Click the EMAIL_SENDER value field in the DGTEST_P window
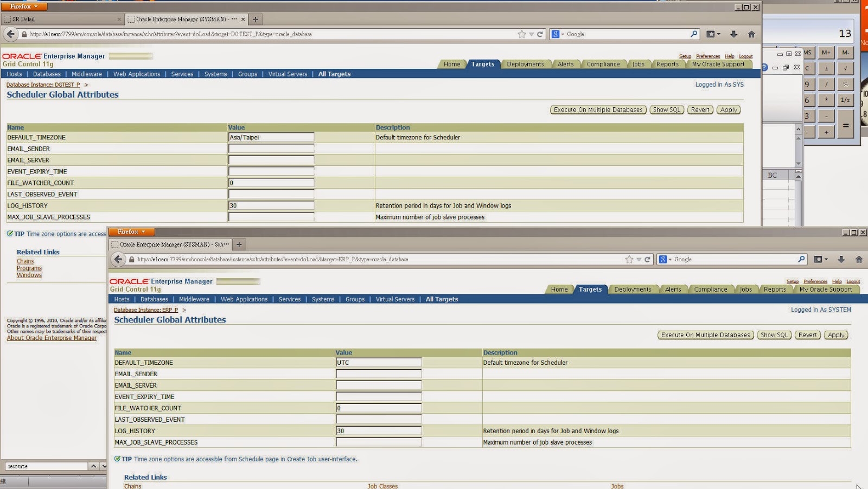Image resolution: width=868 pixels, height=489 pixels. click(x=271, y=149)
